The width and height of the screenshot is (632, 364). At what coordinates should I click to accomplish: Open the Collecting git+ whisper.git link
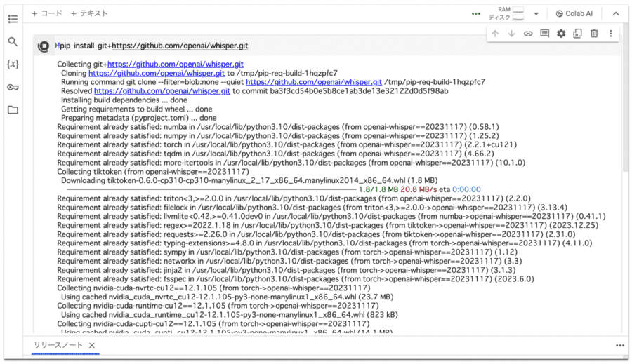[x=176, y=65]
